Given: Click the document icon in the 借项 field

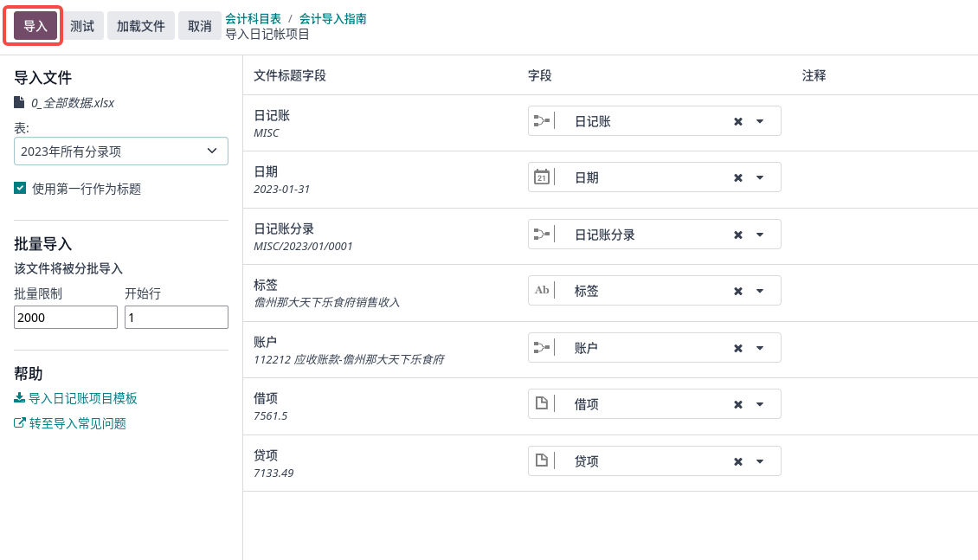Looking at the screenshot, I should pyautogui.click(x=542, y=403).
